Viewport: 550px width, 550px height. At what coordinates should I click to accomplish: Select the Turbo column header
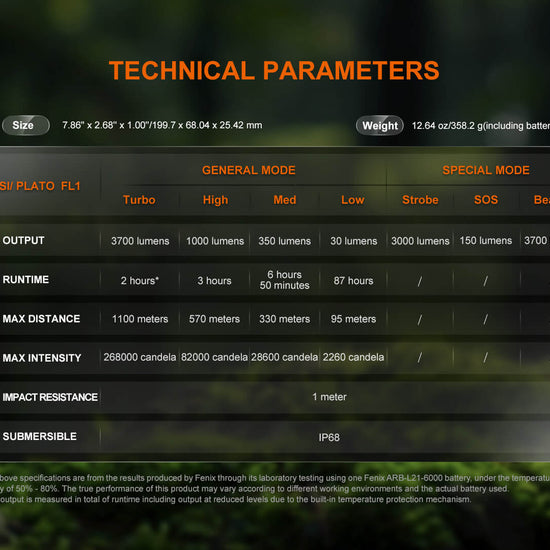click(139, 200)
